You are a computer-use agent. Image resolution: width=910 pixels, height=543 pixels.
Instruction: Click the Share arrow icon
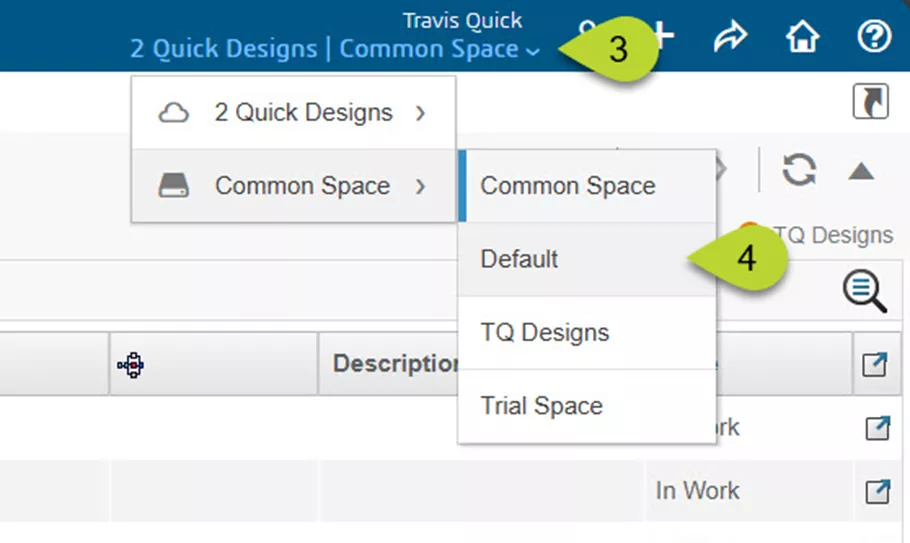click(732, 37)
